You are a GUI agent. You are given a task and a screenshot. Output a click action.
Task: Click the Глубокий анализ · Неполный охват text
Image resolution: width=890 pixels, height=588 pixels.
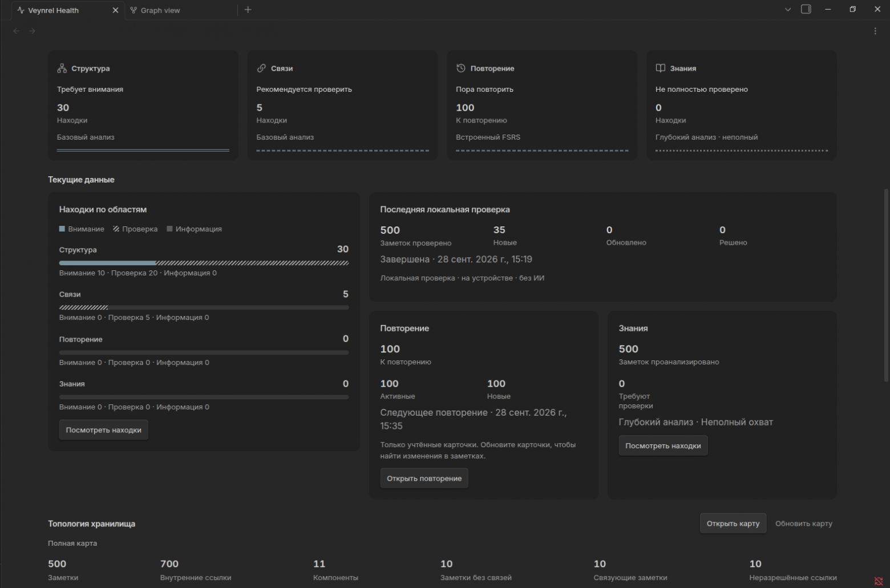pyautogui.click(x=696, y=423)
